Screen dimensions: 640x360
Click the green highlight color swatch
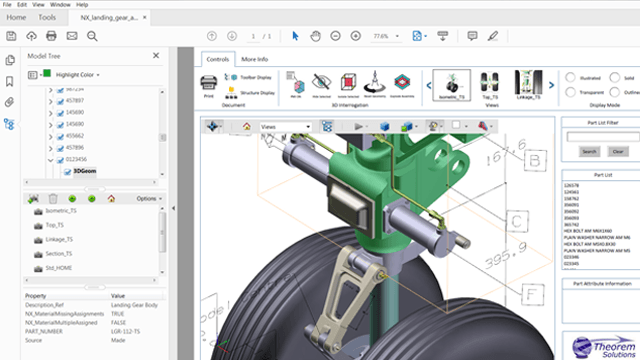tap(47, 73)
